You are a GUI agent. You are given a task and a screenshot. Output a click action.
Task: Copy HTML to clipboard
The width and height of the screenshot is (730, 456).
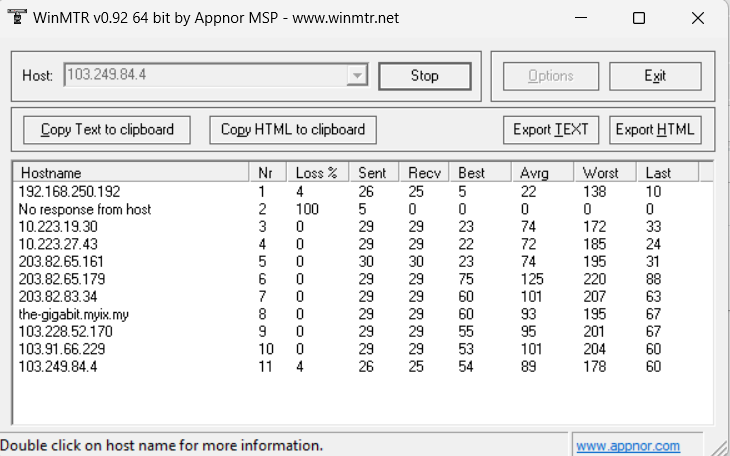(293, 129)
